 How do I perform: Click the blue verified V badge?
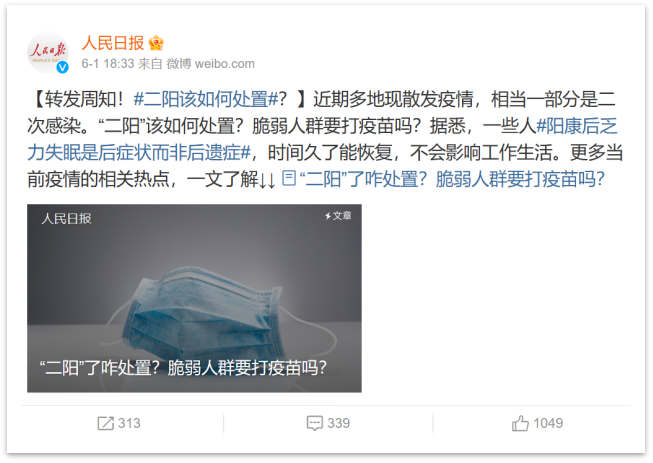(x=62, y=67)
